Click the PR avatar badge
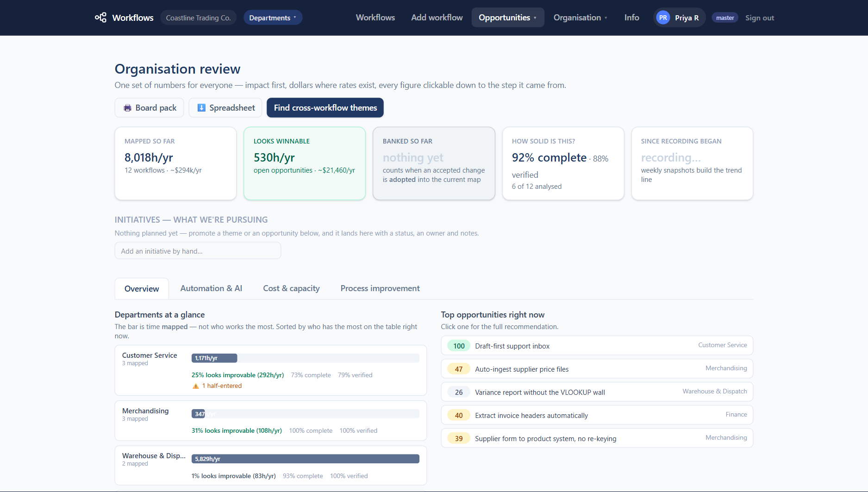 coord(663,18)
